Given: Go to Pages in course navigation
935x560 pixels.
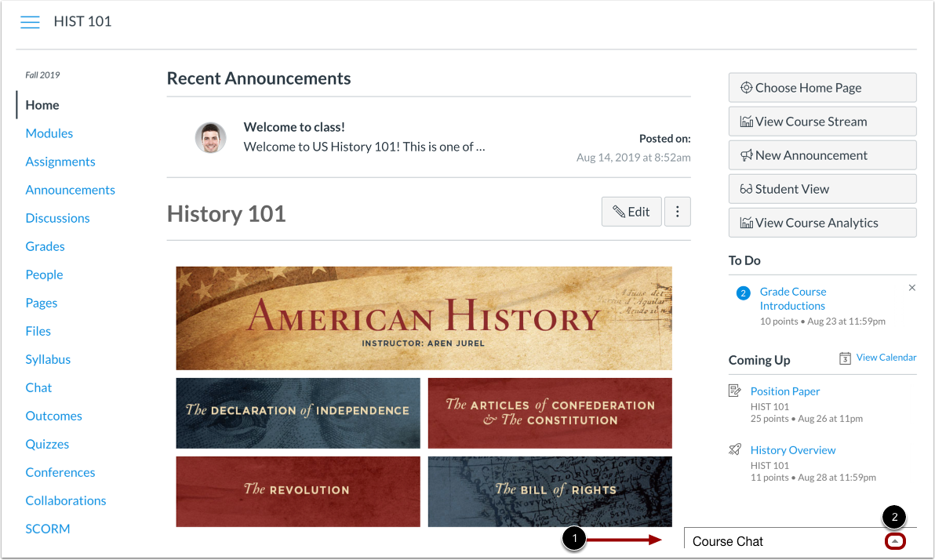Looking at the screenshot, I should tap(41, 303).
